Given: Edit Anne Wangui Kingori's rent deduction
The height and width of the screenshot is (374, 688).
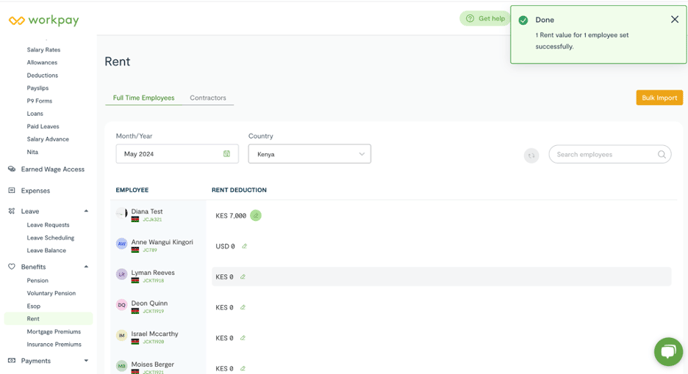Looking at the screenshot, I should coord(244,246).
